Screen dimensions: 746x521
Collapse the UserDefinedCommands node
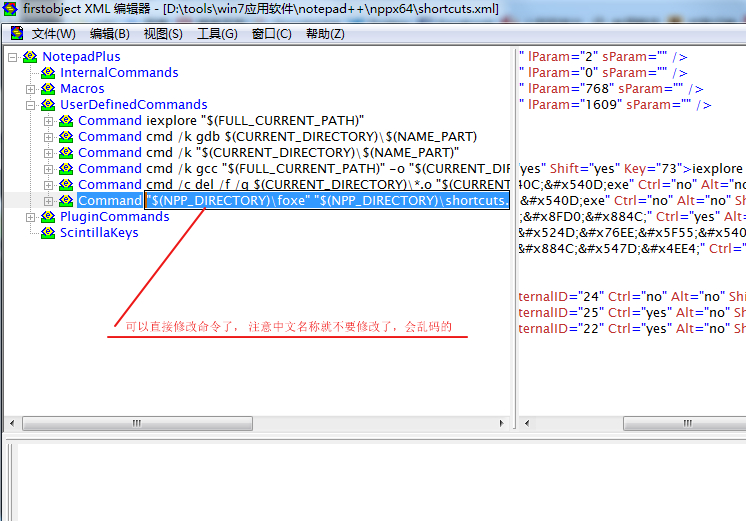[x=30, y=105]
